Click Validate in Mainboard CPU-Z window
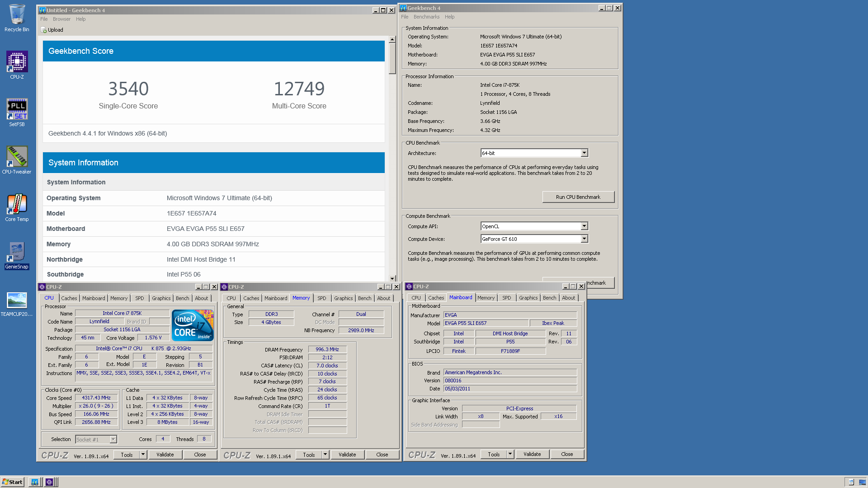868x488 pixels. [532, 454]
